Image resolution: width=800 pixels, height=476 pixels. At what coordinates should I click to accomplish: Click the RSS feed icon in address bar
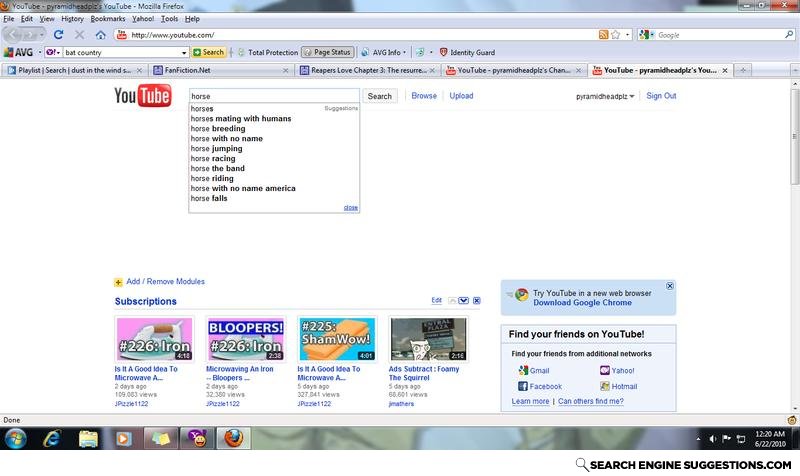pyautogui.click(x=604, y=35)
